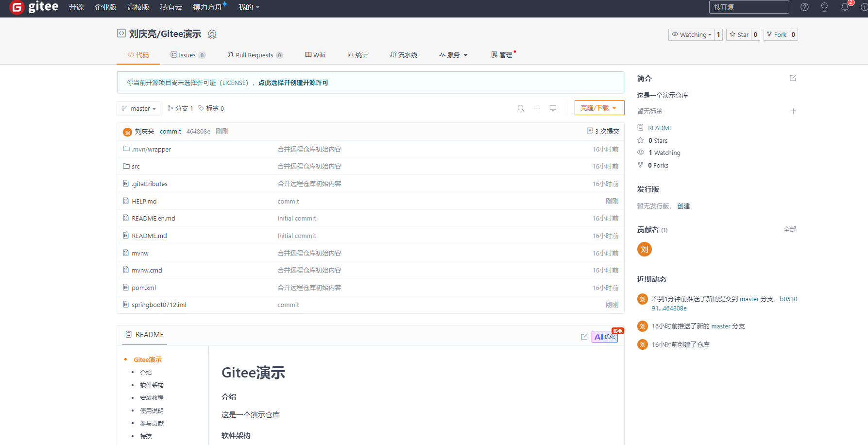Viewport: 868px width, 445px height.
Task: Open README.en.md file
Action: coord(153,218)
